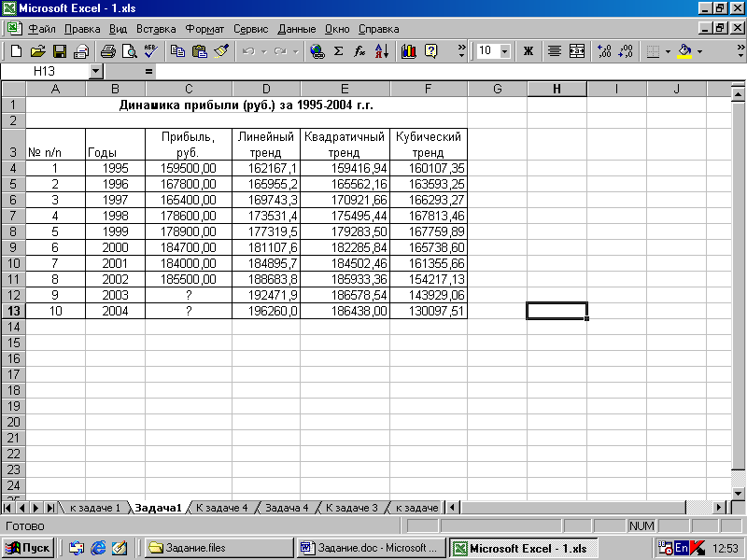Screen dimensions: 747x560
Task: Select column header H
Action: click(x=557, y=89)
